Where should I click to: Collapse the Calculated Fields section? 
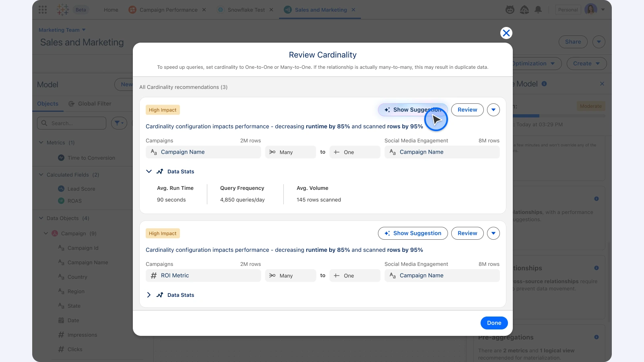point(41,175)
